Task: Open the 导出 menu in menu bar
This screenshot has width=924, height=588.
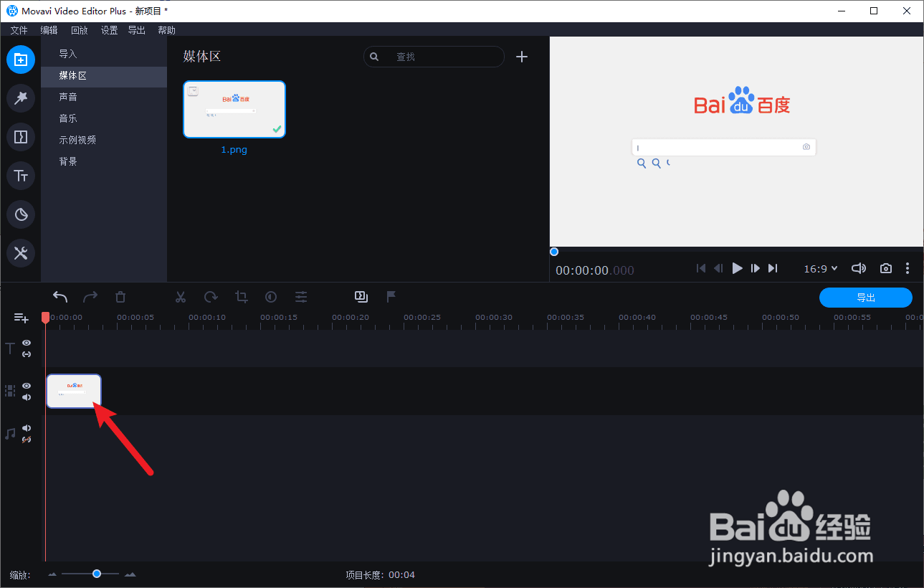Action: pyautogui.click(x=137, y=30)
